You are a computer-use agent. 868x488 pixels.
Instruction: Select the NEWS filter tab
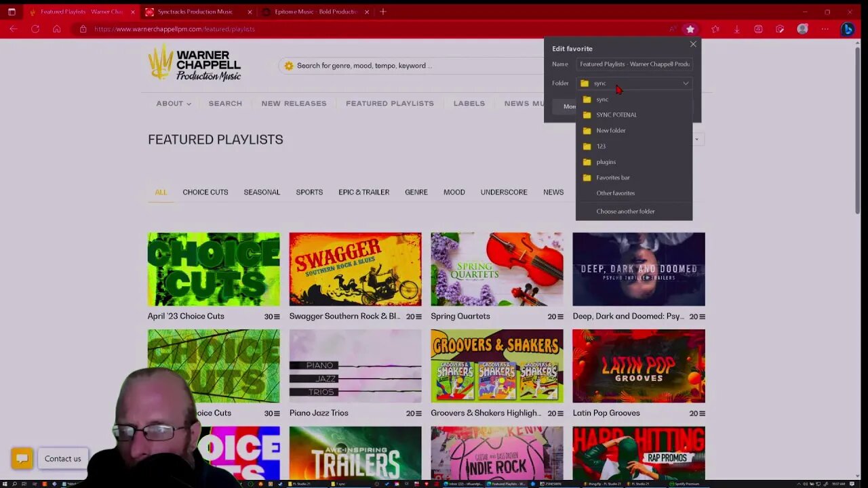553,192
